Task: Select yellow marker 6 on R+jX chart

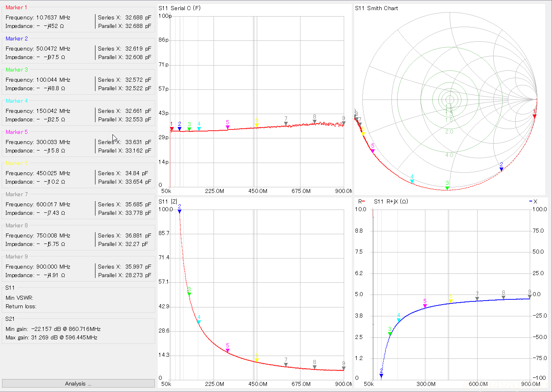Action: click(451, 301)
